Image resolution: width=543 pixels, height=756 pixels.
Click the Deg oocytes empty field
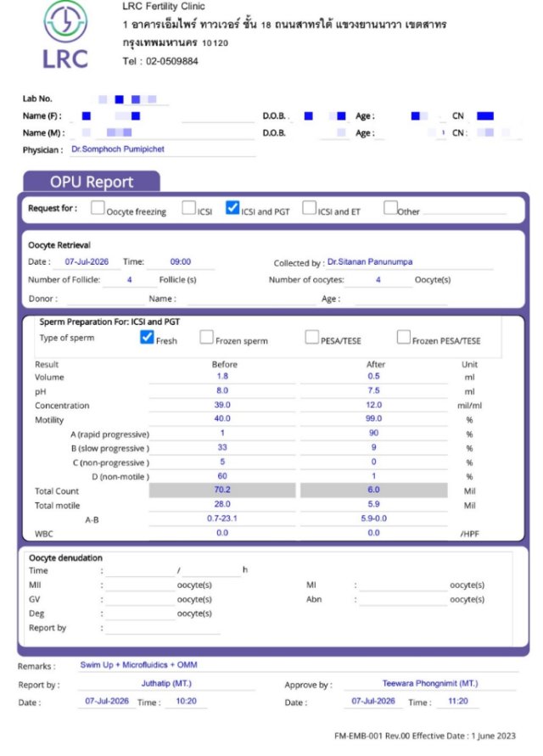tap(140, 614)
